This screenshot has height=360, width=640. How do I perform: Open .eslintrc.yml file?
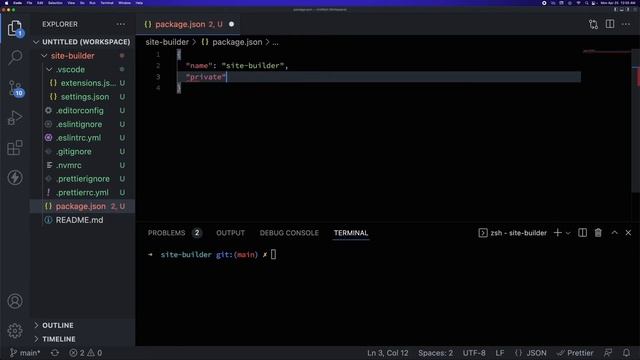(x=82, y=138)
